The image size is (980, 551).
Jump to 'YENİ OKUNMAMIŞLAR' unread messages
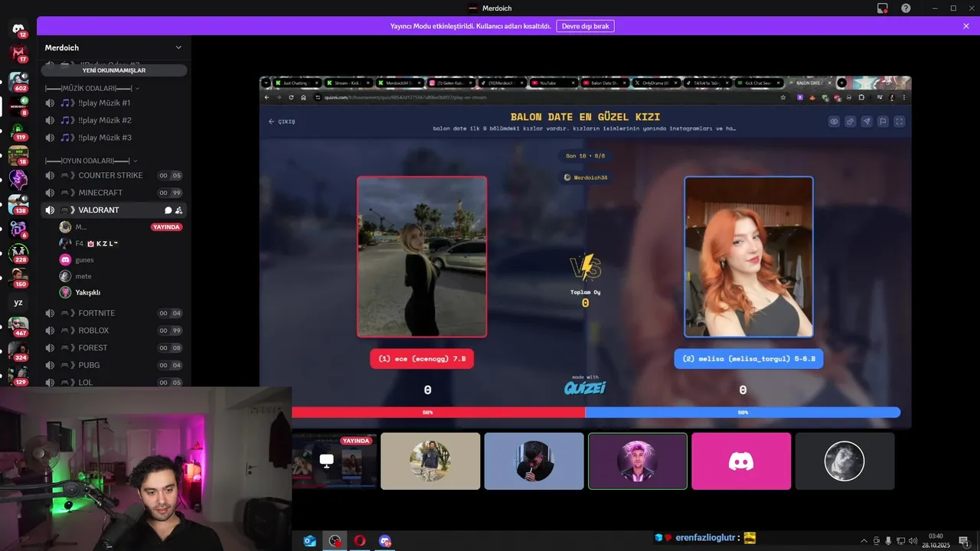(114, 70)
